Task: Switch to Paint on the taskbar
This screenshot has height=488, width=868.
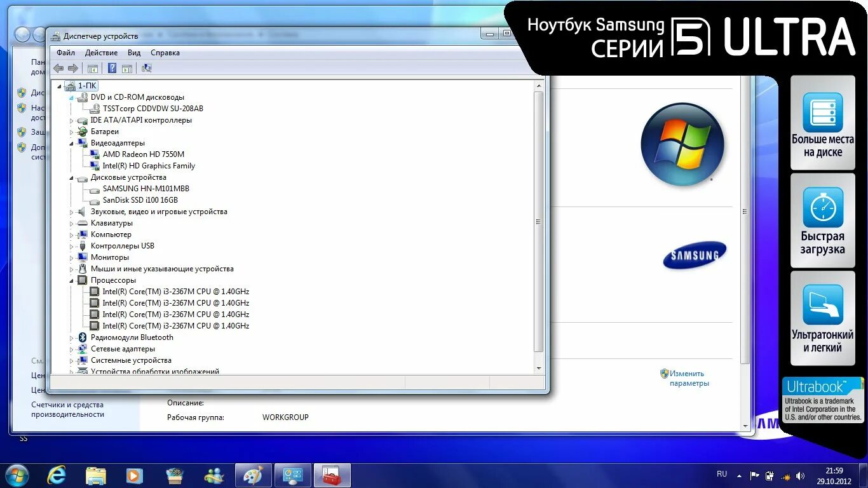Action: (254, 475)
